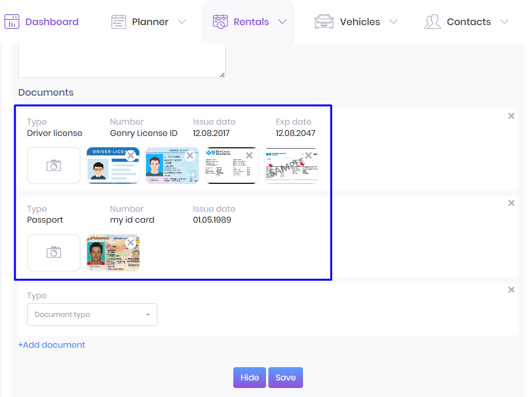The width and height of the screenshot is (532, 397).
Task: Remove the Driver license document row
Action: (511, 116)
